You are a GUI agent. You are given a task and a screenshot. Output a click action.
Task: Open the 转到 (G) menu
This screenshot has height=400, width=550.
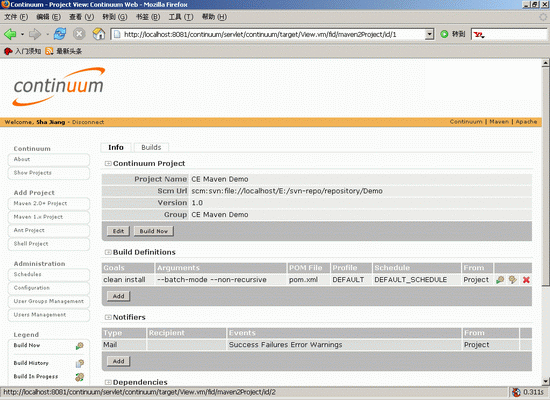tap(115, 17)
